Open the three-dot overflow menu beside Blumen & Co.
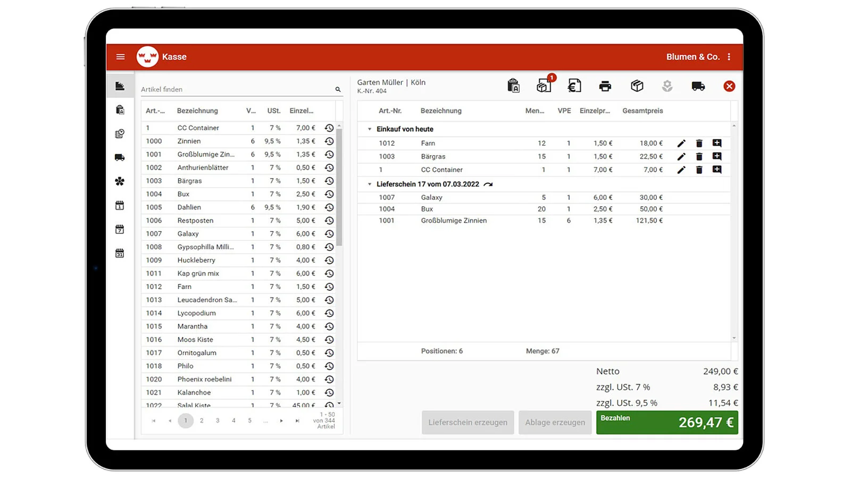This screenshot has width=851, height=504. tap(729, 56)
